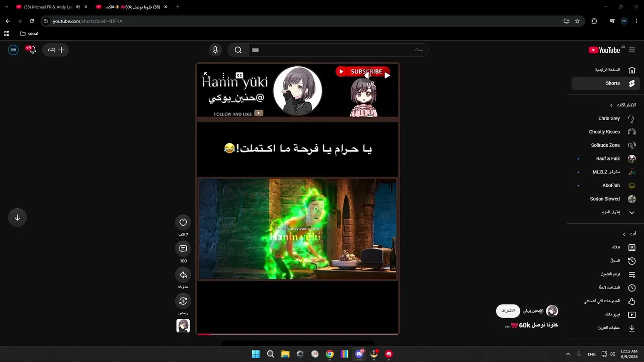644x362 pixels.
Task: Go to YouTube home via the logo
Action: (605, 50)
